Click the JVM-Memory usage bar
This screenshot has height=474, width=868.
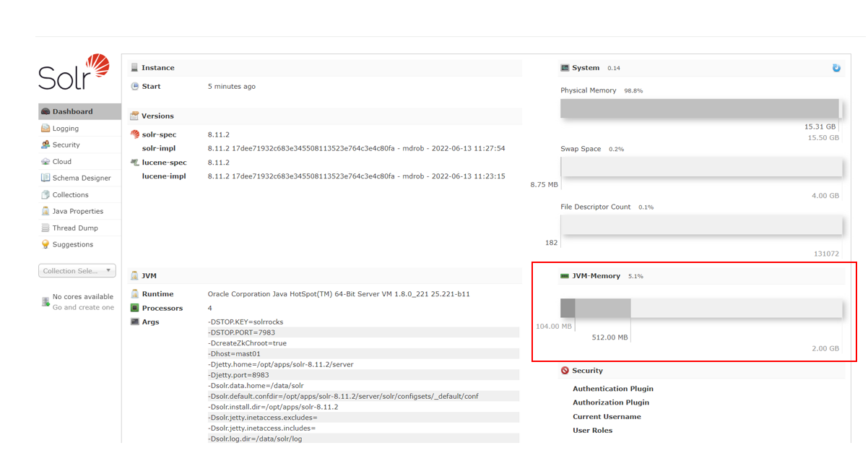(701, 308)
